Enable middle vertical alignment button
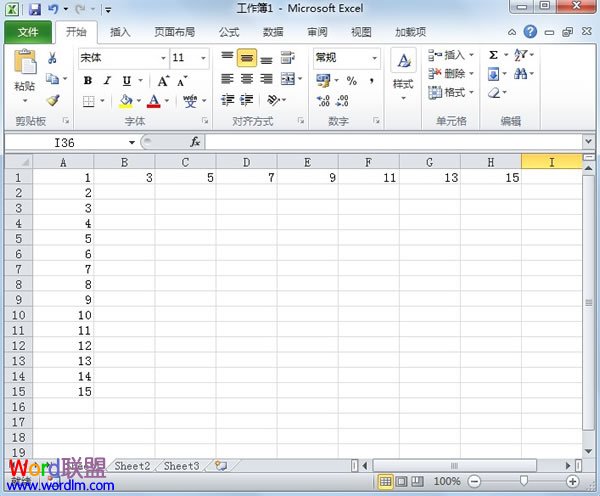 coord(246,59)
